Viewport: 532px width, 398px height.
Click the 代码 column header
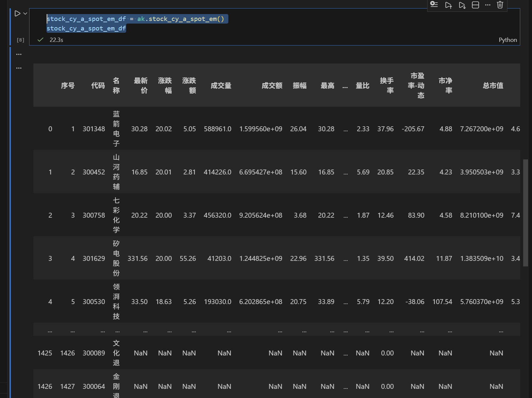click(98, 85)
